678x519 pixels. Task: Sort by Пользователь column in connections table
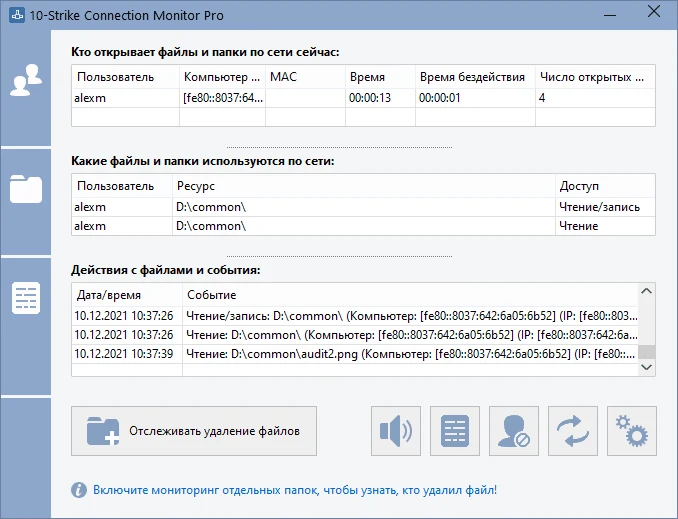125,77
